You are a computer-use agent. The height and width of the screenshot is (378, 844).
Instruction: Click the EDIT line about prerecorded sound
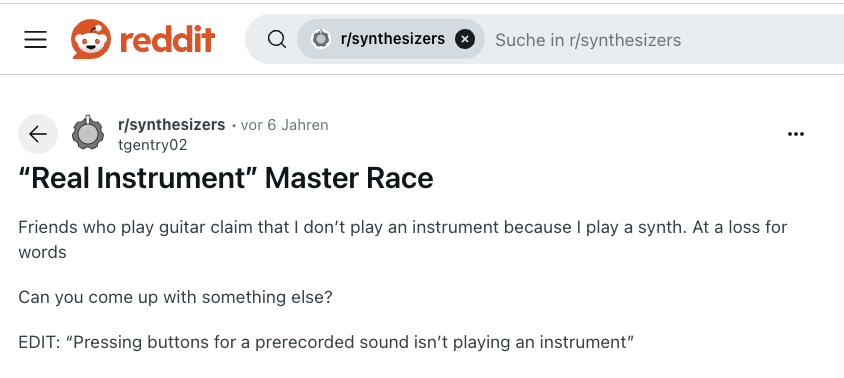coord(326,342)
